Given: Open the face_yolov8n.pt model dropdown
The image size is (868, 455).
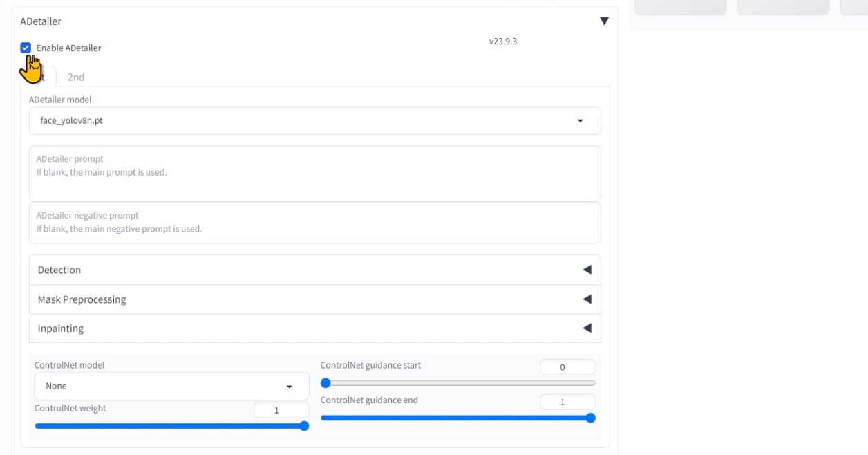Looking at the screenshot, I should pos(304,121).
